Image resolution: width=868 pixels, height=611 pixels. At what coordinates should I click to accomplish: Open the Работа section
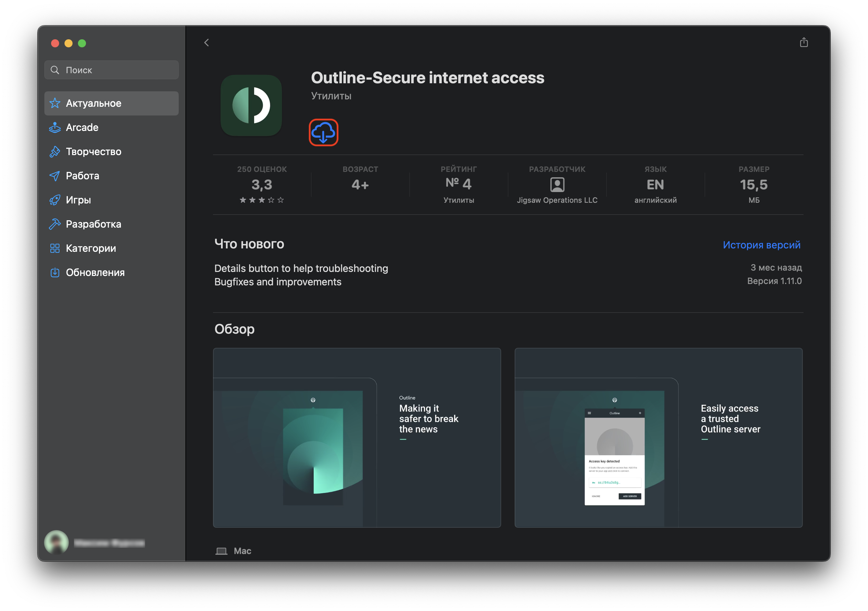pos(112,176)
